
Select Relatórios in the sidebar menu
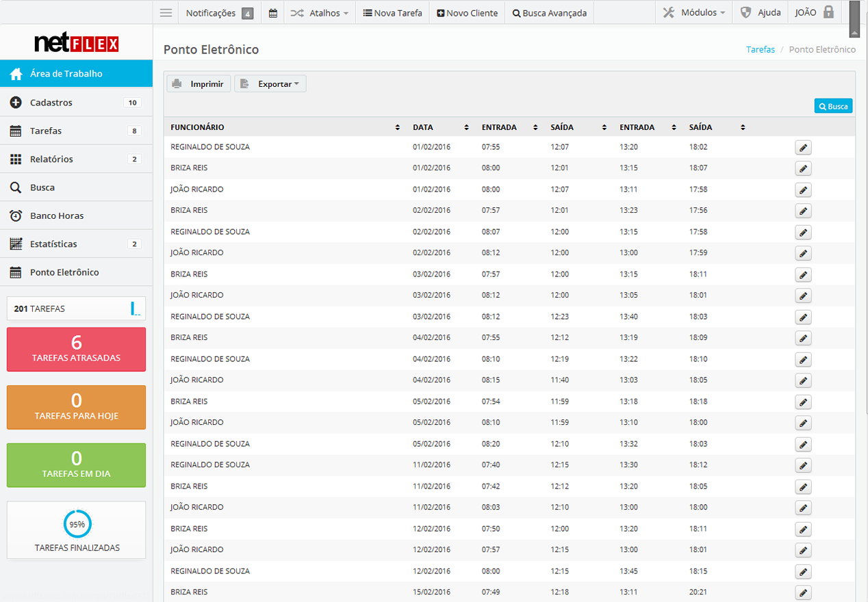[x=51, y=159]
